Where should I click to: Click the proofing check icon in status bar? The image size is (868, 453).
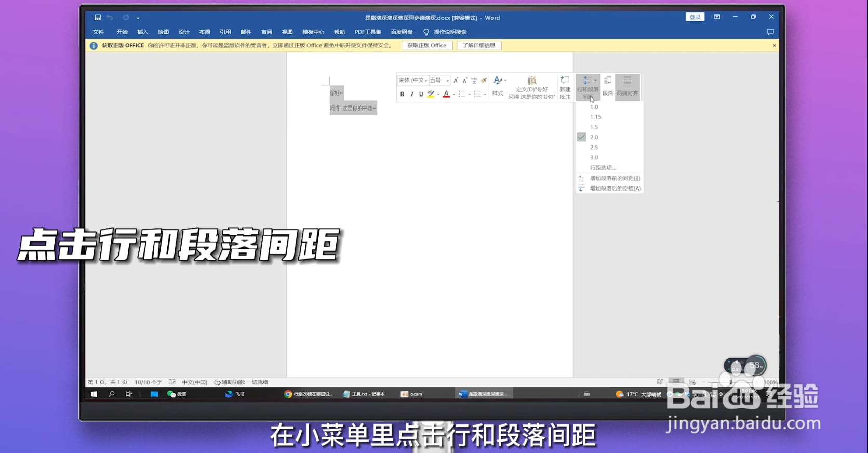[172, 382]
